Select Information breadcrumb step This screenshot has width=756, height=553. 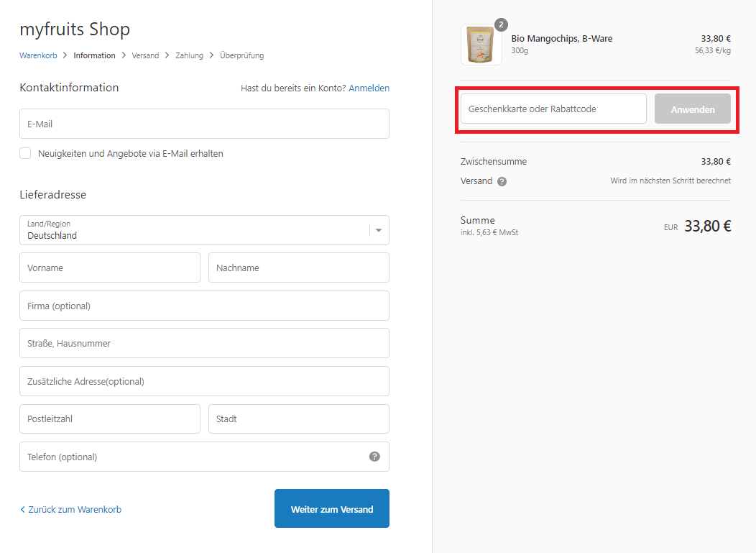pos(95,55)
